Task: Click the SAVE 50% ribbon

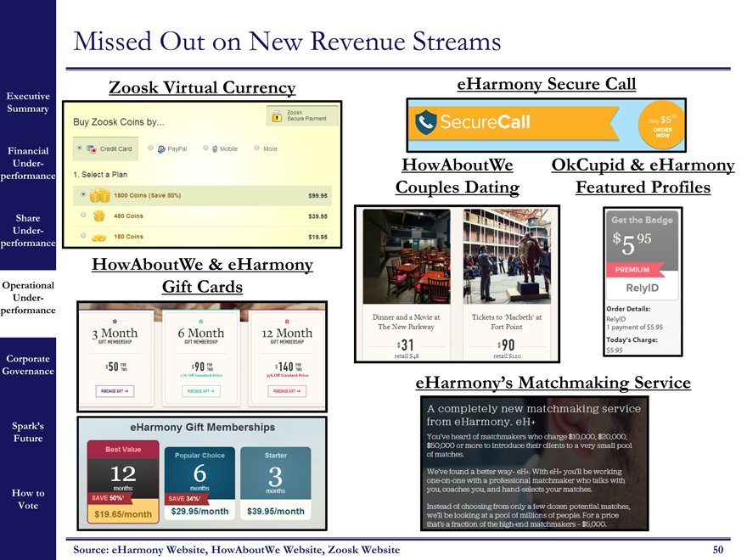Action: coord(109,498)
